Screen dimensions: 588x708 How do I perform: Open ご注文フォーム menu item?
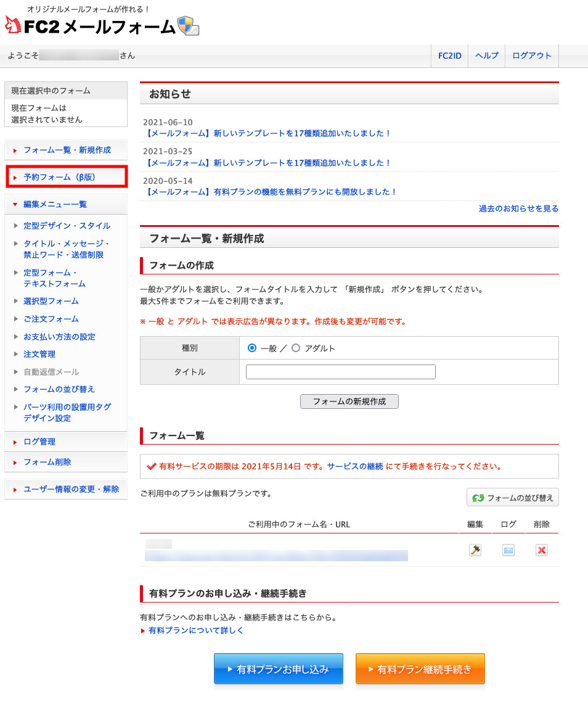click(51, 319)
